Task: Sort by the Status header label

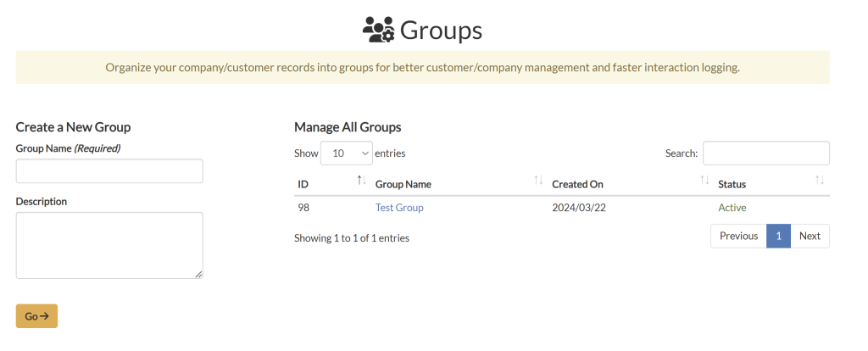Action: click(732, 184)
